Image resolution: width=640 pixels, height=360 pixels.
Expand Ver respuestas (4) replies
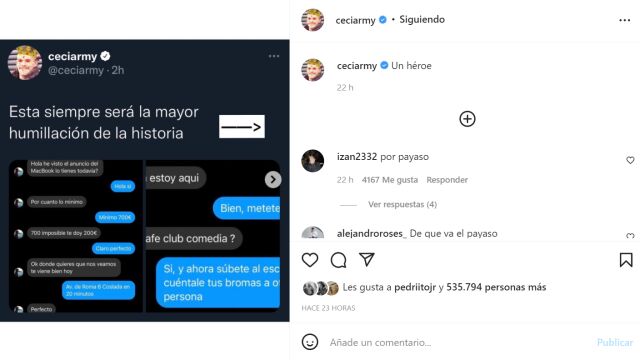402,204
